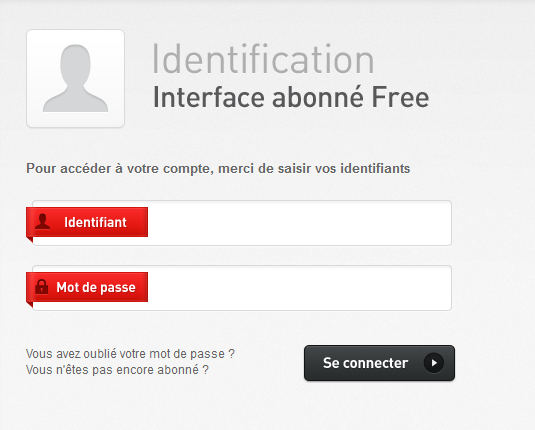This screenshot has height=430, width=535.
Task: Click the red Identifiant ribbon label
Action: tap(87, 222)
